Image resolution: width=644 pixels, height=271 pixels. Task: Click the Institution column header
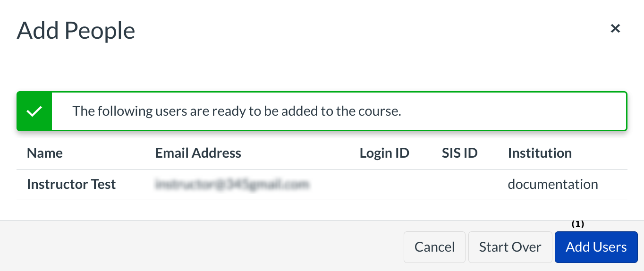pos(540,153)
